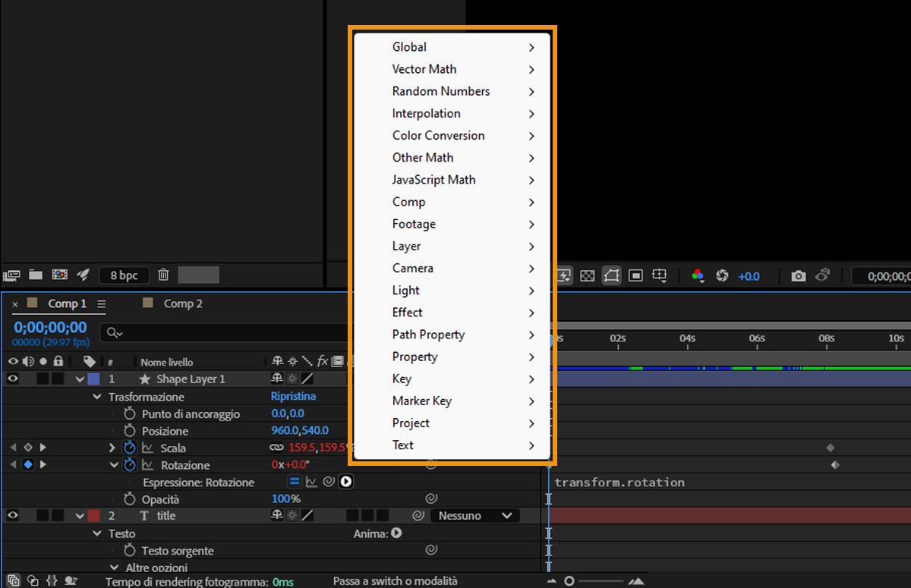Open the Show Channel RGB dots icon

click(698, 276)
